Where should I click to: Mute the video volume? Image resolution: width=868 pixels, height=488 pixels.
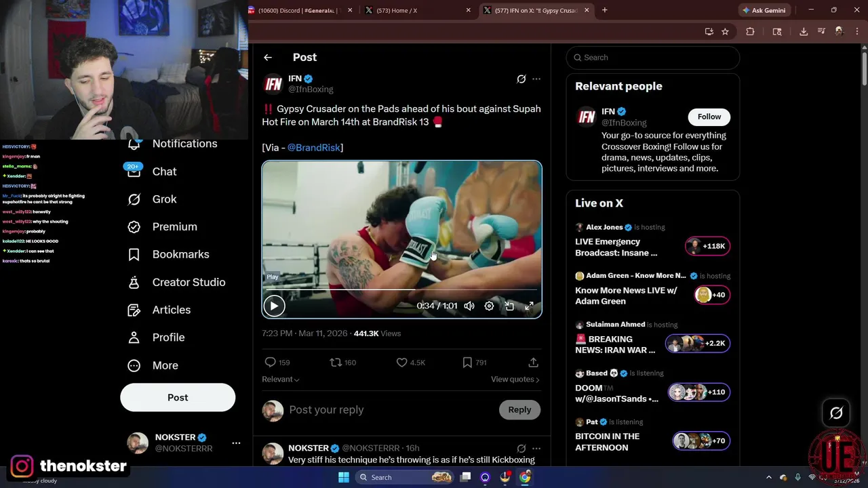[x=469, y=306]
